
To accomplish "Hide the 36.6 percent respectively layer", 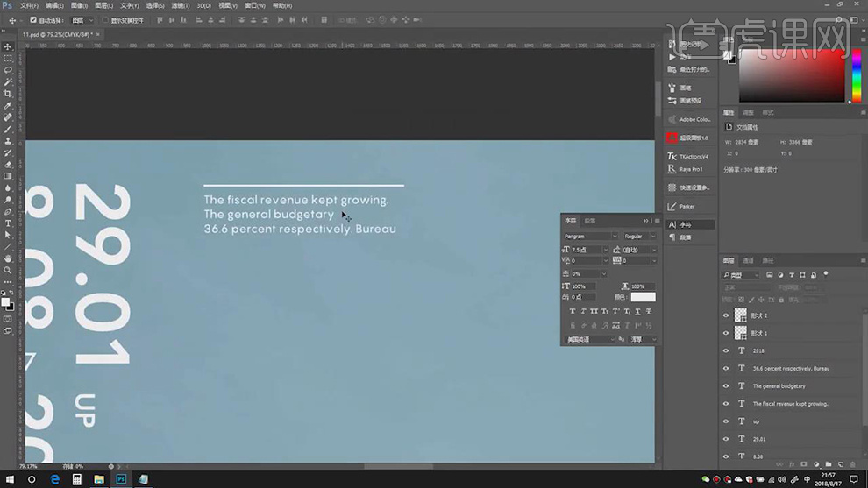I will point(726,369).
